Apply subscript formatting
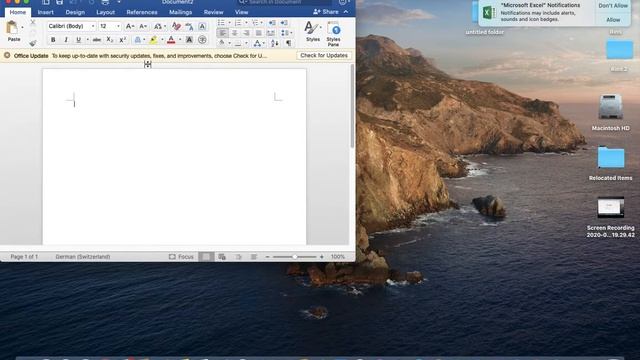This screenshot has height=360, width=640. tap(109, 40)
